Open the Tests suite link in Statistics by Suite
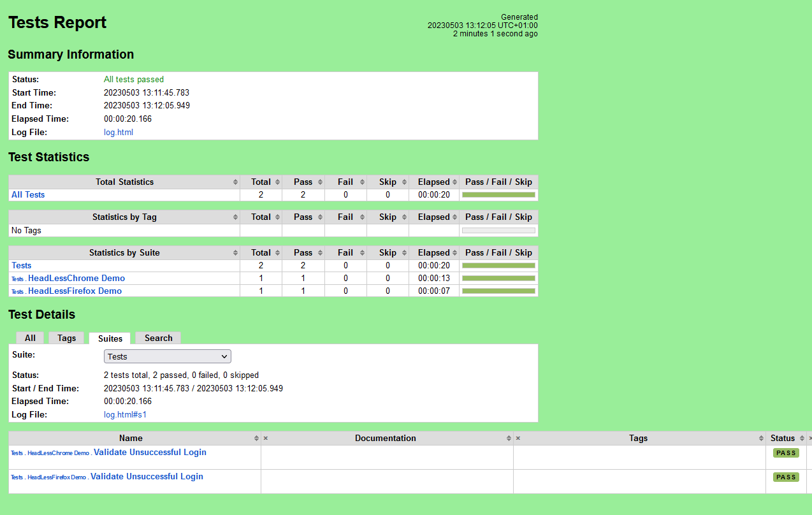The image size is (812, 515). [x=21, y=266]
